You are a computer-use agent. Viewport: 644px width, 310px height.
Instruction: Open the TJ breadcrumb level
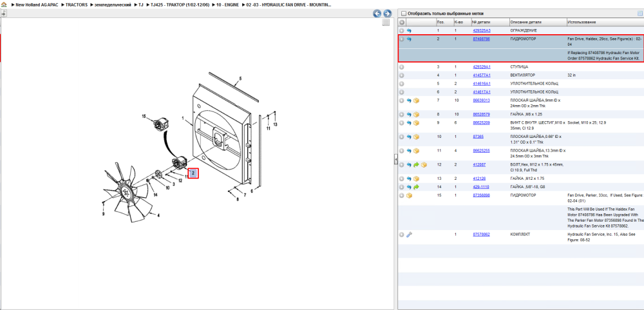[140, 5]
